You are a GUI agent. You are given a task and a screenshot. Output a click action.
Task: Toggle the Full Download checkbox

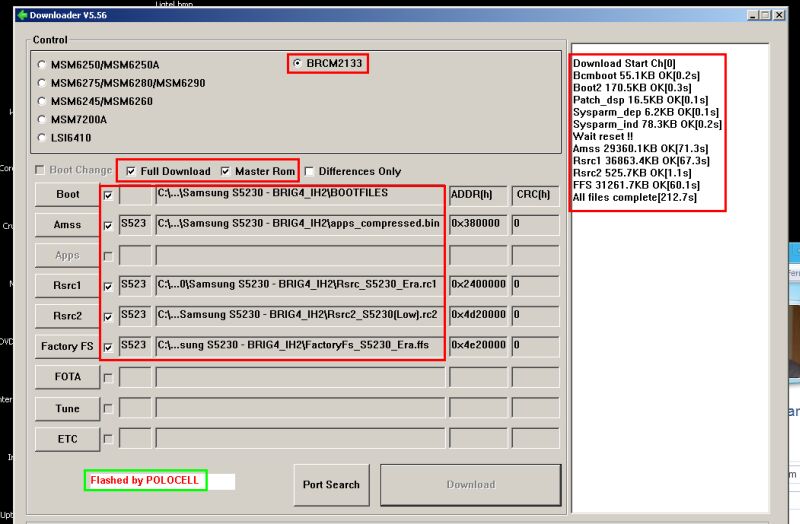point(131,171)
